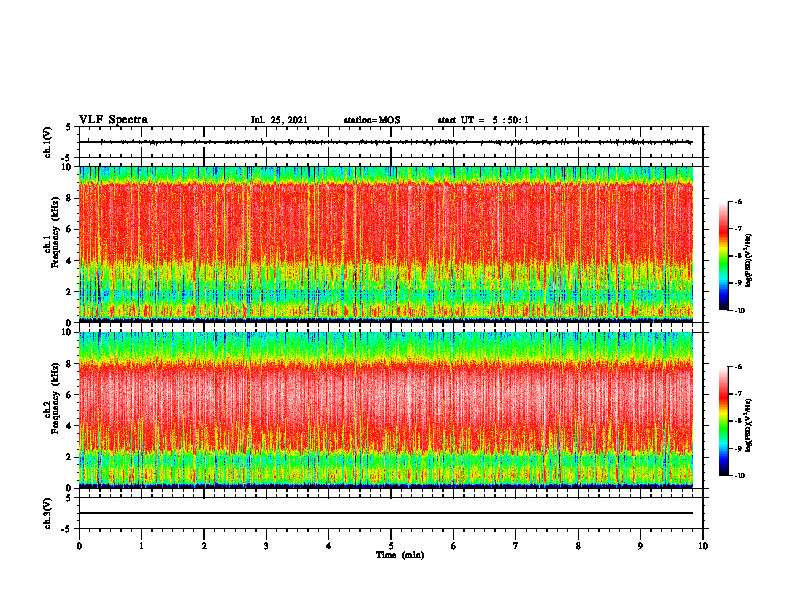Click the ch.1 voltage waveform trace
The image size is (792, 612).
[x=386, y=142]
